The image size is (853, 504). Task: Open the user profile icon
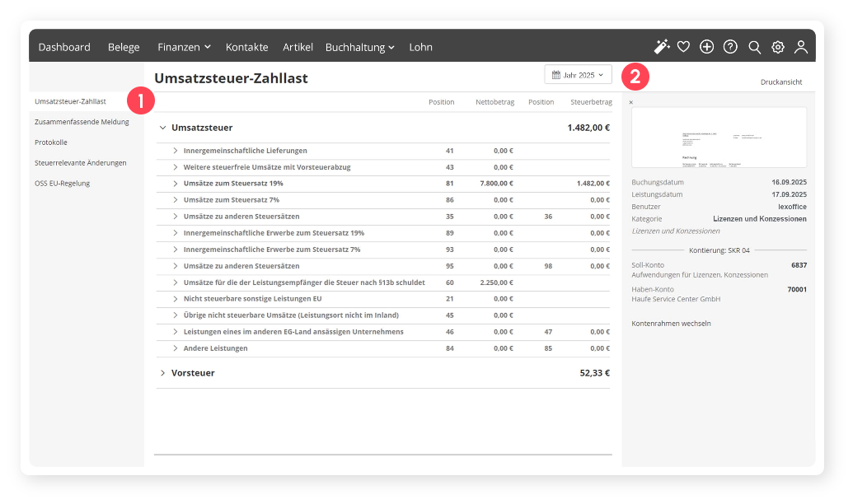tap(801, 47)
